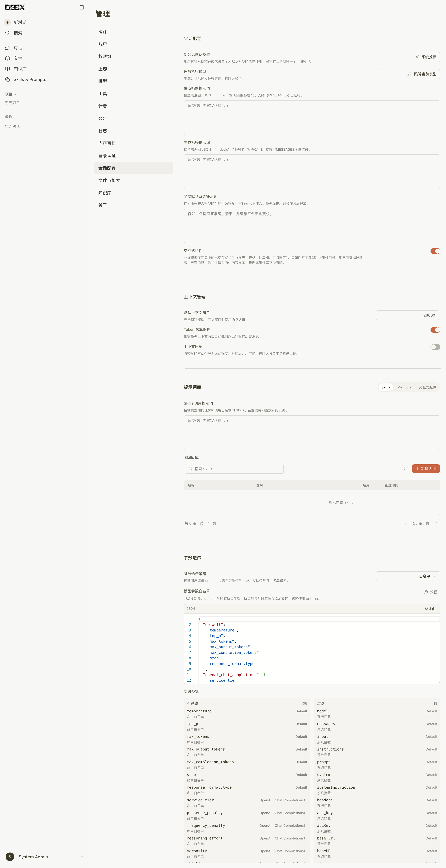Open 统计 admin section
The width and height of the screenshot is (446, 868).
[x=134, y=32]
